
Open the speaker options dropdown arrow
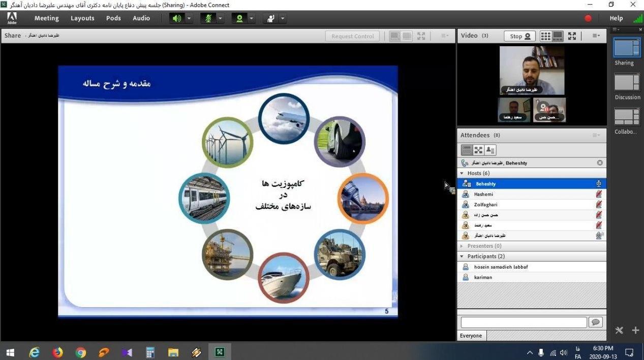(189, 18)
